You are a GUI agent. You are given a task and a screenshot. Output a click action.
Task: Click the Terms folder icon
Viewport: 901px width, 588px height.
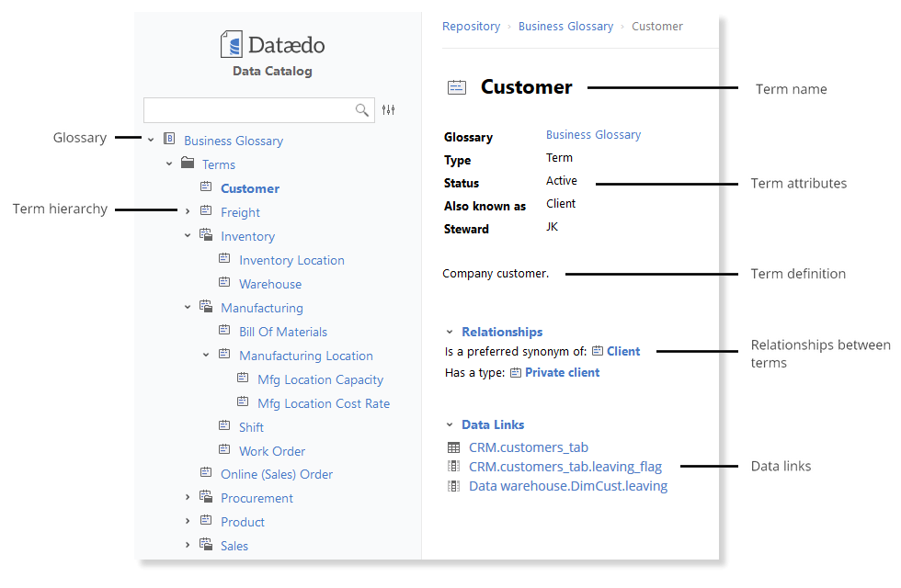(x=188, y=163)
